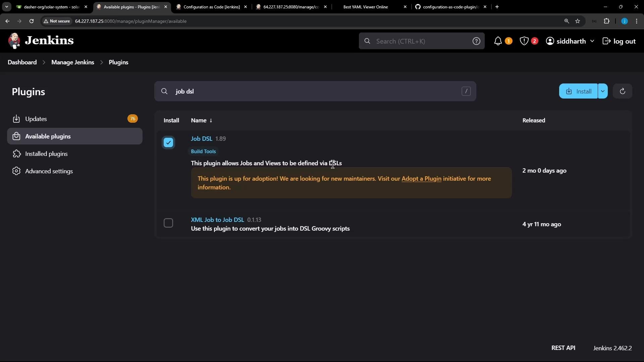Go to Manage Jenkins breadcrumb
Image resolution: width=644 pixels, height=362 pixels.
tap(73, 62)
